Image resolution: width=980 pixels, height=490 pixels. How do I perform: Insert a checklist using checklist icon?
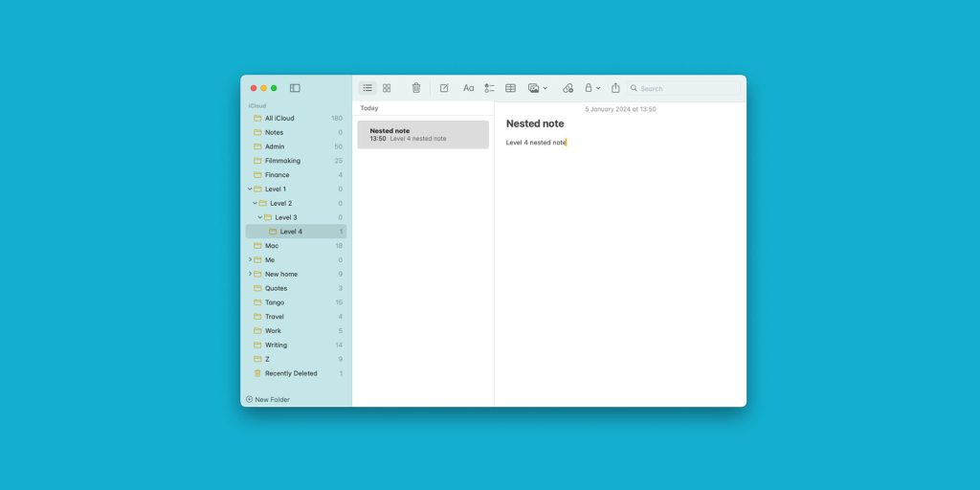[489, 88]
